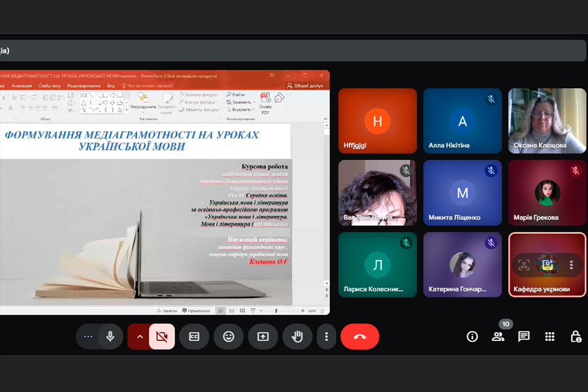This screenshot has width=588, height=392.
Task: Switch to Normal view icon in status bar
Action: pos(221,310)
